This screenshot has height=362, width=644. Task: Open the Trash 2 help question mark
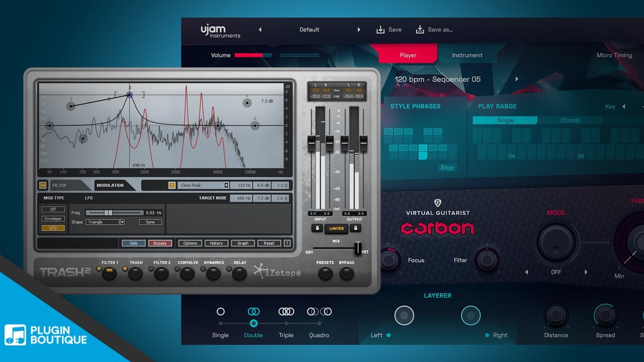pyautogui.click(x=287, y=243)
